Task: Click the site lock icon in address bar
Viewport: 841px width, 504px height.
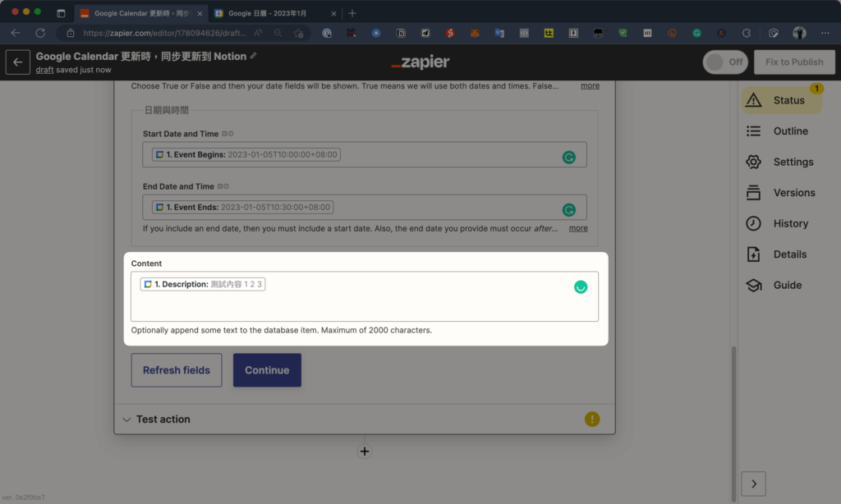Action: pyautogui.click(x=71, y=33)
